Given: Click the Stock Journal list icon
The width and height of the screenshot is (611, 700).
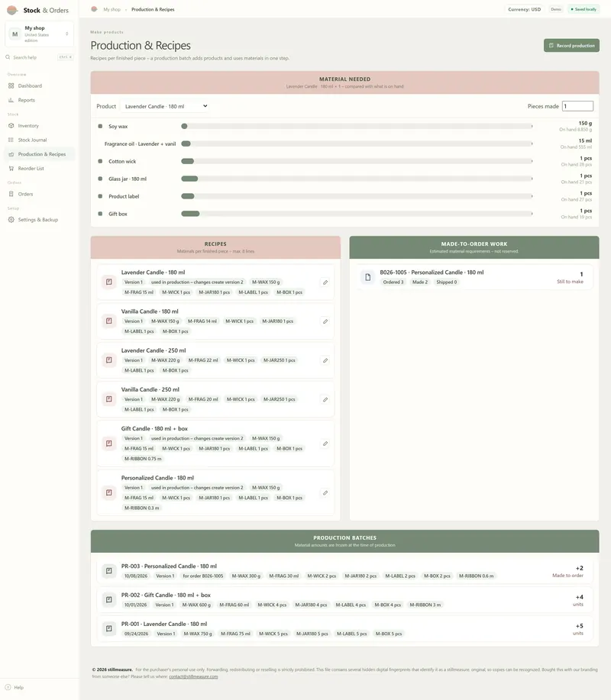Looking at the screenshot, I should [x=11, y=140].
